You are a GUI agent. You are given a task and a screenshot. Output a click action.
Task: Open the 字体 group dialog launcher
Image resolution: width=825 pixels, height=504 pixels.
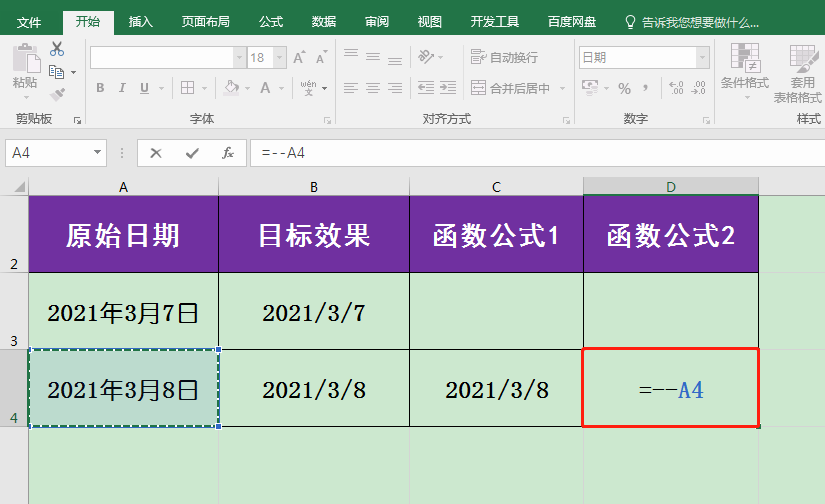pyautogui.click(x=327, y=120)
